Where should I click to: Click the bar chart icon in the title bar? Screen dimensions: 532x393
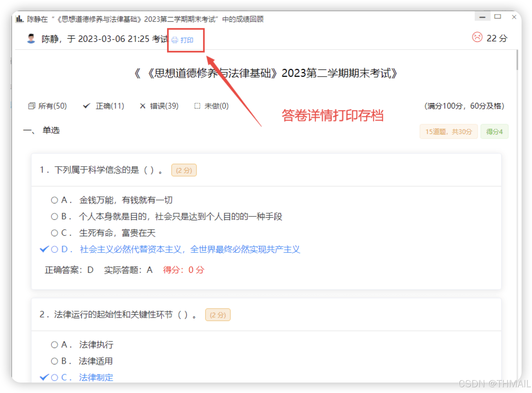[19, 19]
